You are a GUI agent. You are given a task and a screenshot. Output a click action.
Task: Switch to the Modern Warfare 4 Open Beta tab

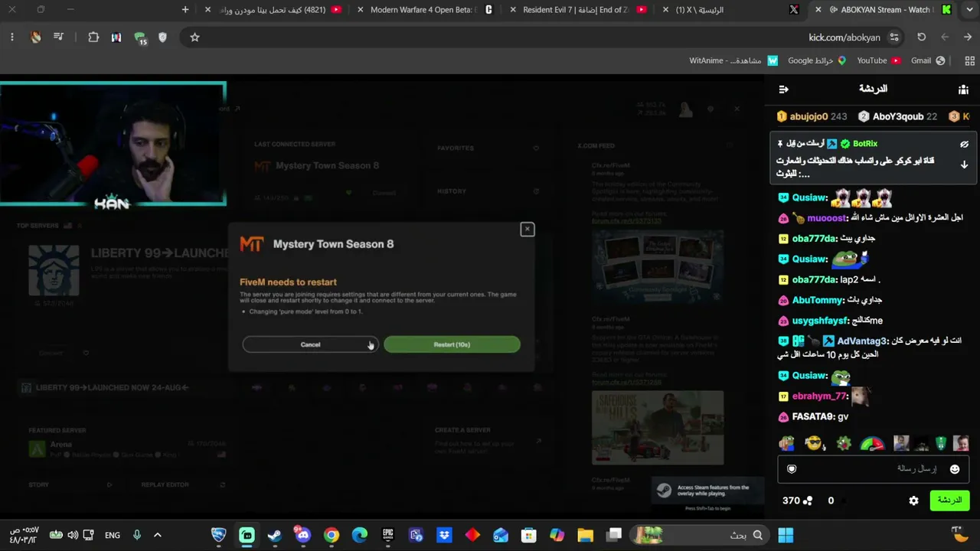(426, 10)
